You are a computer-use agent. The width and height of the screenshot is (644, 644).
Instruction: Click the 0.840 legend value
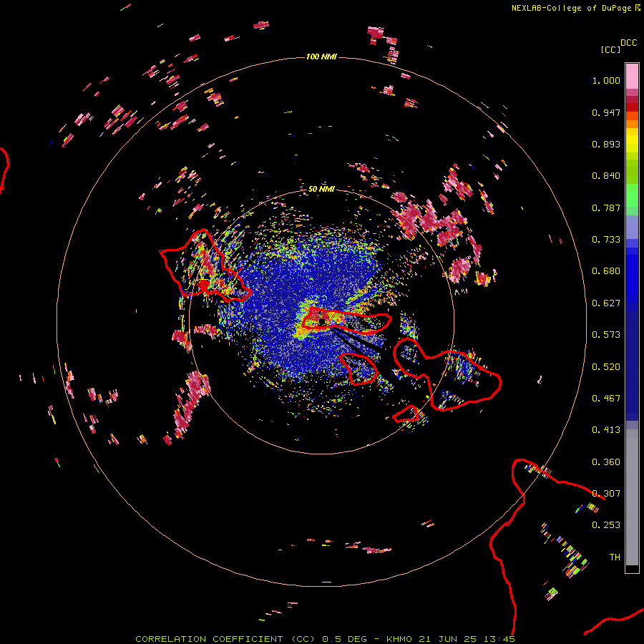tap(606, 176)
